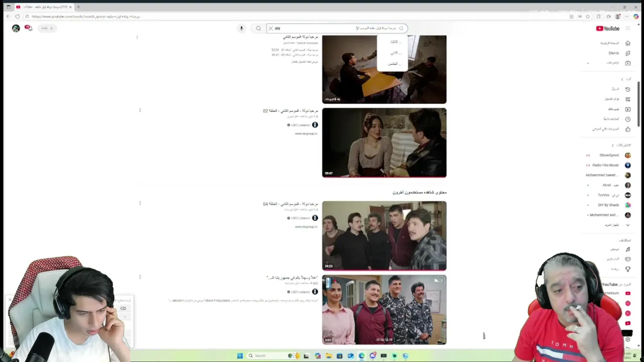Open the IShowSpeed subscription channel
This screenshot has width=644, height=362.
609,155
